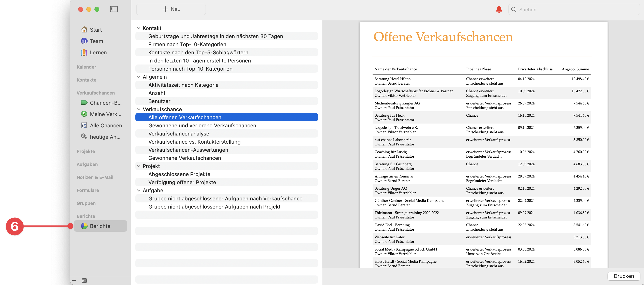Collapse the Allgemein report group
The image size is (644, 285).
point(138,77)
